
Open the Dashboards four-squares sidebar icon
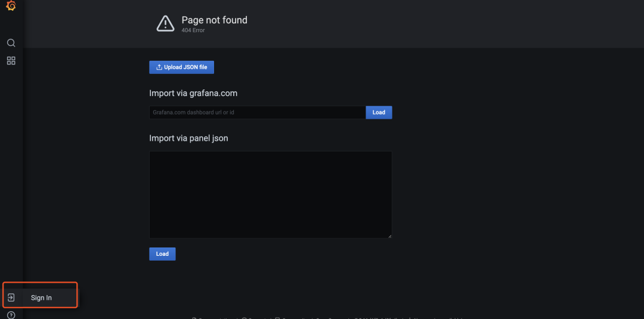[x=11, y=61]
